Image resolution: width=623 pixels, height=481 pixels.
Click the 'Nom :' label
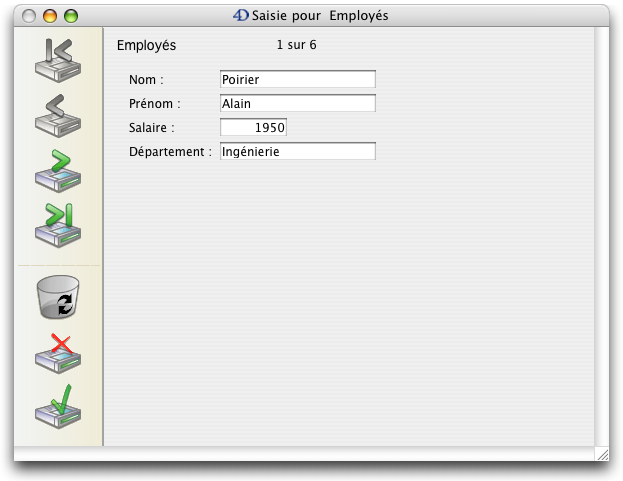click(x=146, y=80)
